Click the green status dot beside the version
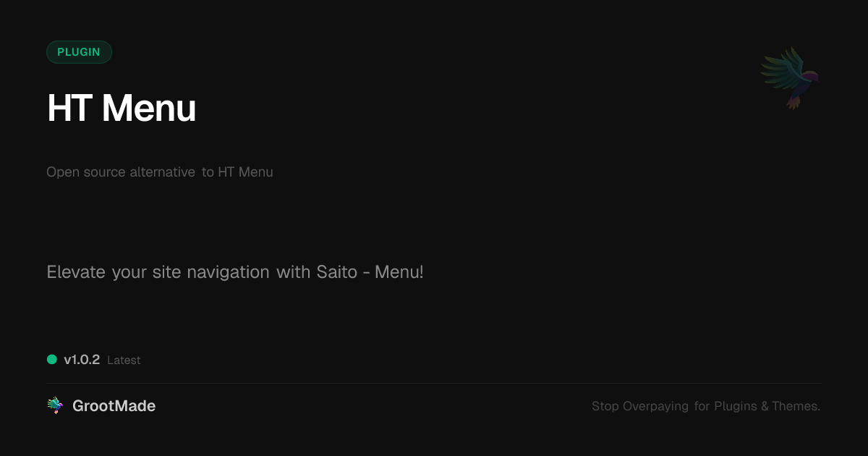 [x=52, y=360]
